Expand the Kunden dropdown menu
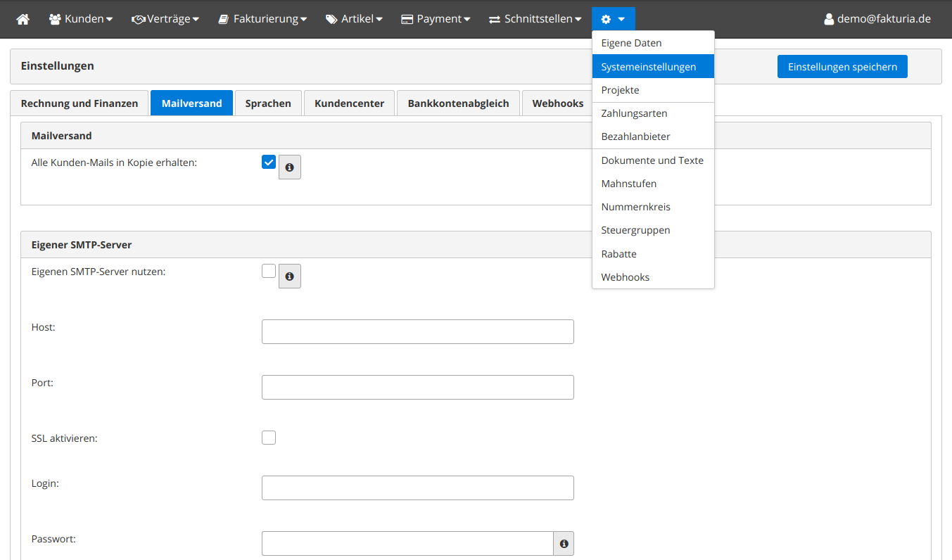Viewport: 952px width, 560px height. click(x=81, y=19)
